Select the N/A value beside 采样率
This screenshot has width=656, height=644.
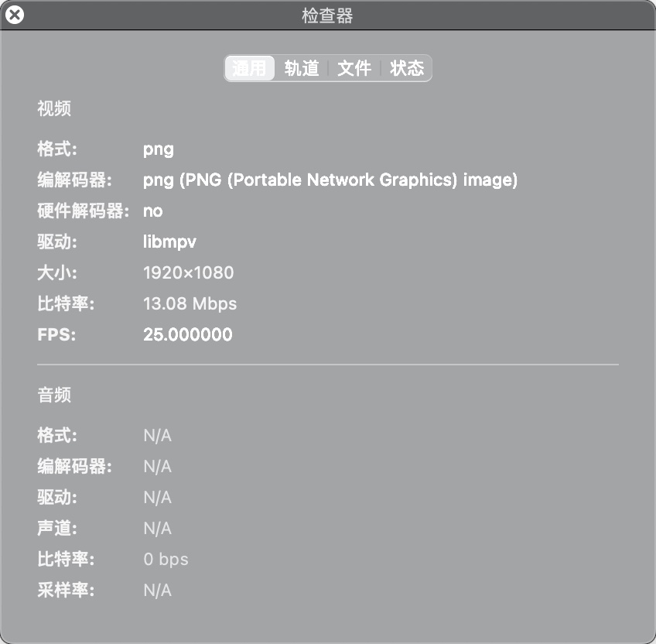coord(157,591)
